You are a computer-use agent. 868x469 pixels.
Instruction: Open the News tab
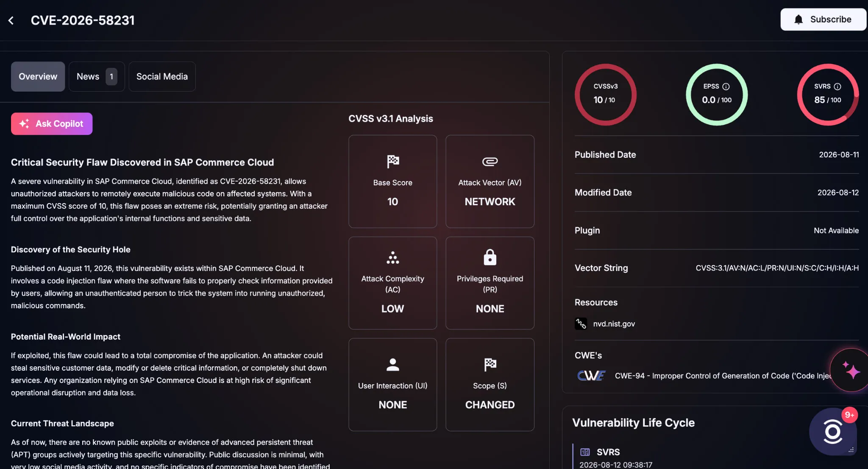point(97,77)
